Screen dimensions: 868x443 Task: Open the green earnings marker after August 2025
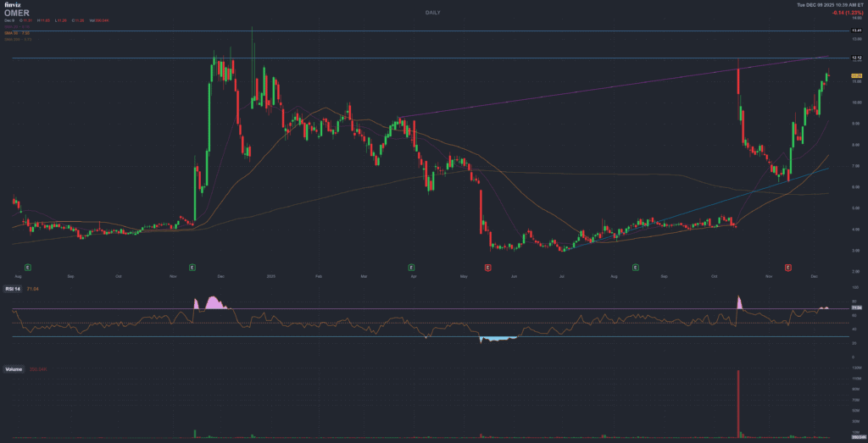636,267
